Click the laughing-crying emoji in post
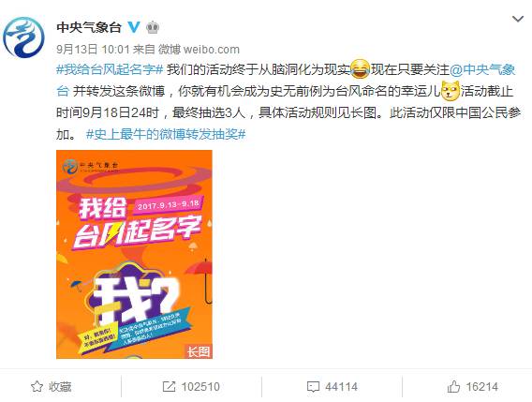 (x=360, y=69)
